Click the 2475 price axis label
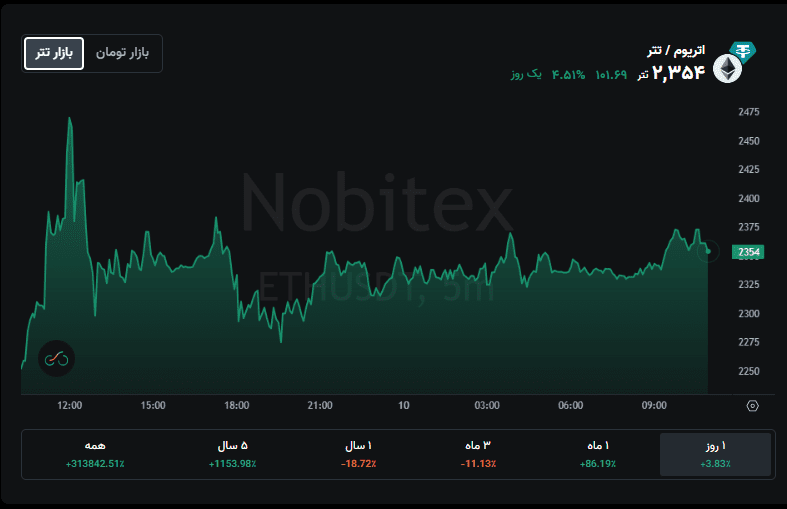The height and width of the screenshot is (509, 787). [749, 112]
